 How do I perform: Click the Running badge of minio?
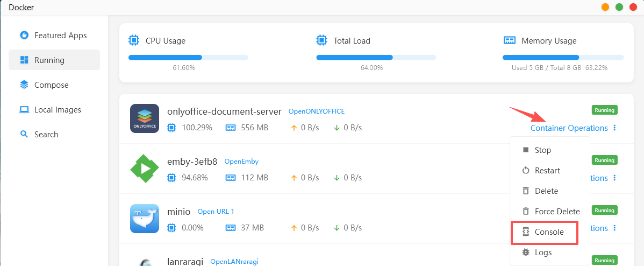[x=605, y=211]
